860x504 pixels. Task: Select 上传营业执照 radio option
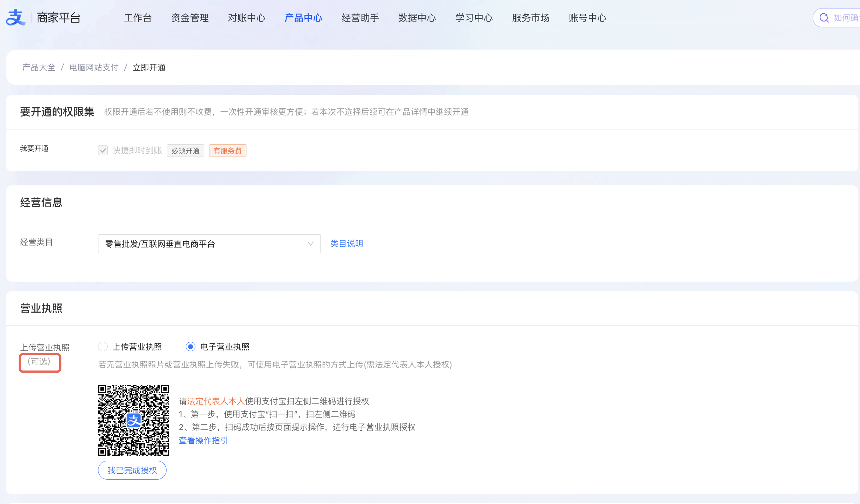(x=103, y=347)
